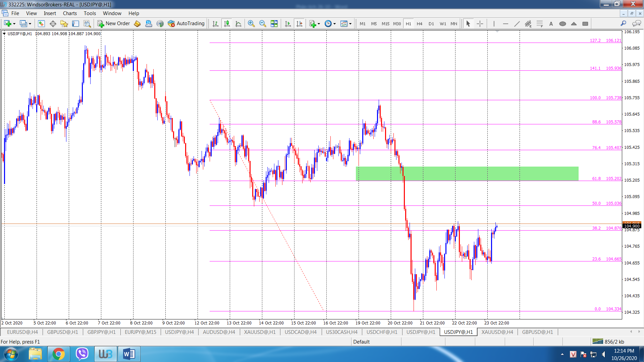Open chart Templates icon
The width and height of the screenshot is (644, 362).
click(344, 23)
